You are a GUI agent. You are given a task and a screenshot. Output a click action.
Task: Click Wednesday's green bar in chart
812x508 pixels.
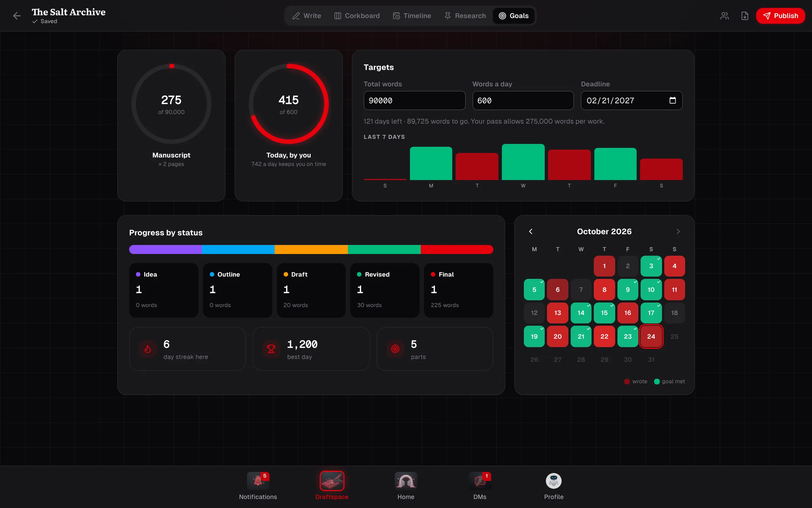pyautogui.click(x=523, y=162)
